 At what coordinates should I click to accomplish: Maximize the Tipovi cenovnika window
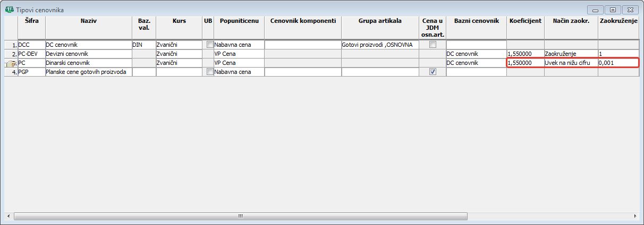pos(613,10)
